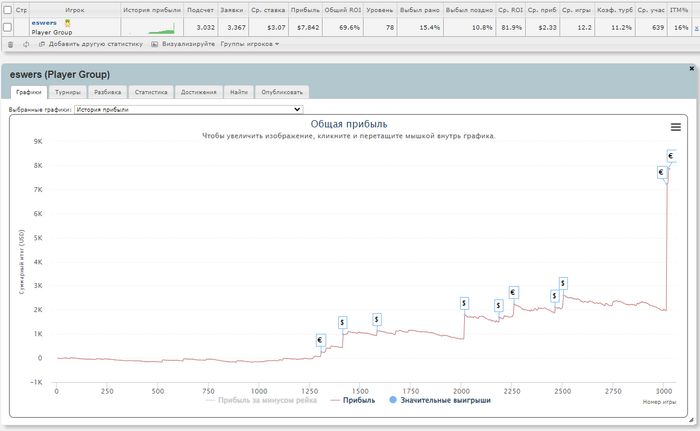Image resolution: width=700 pixels, height=431 pixels.
Task: Click the История прибыли column header
Action: [152, 10]
